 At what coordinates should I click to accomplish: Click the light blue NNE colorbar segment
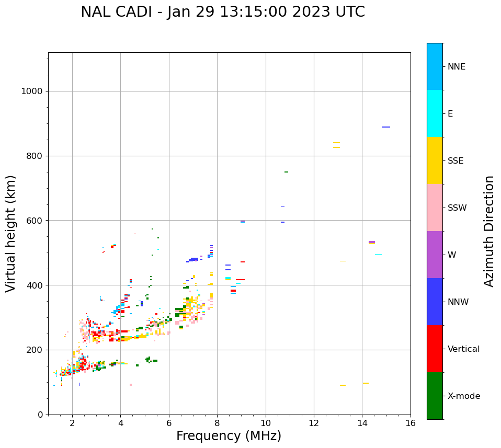(435, 66)
